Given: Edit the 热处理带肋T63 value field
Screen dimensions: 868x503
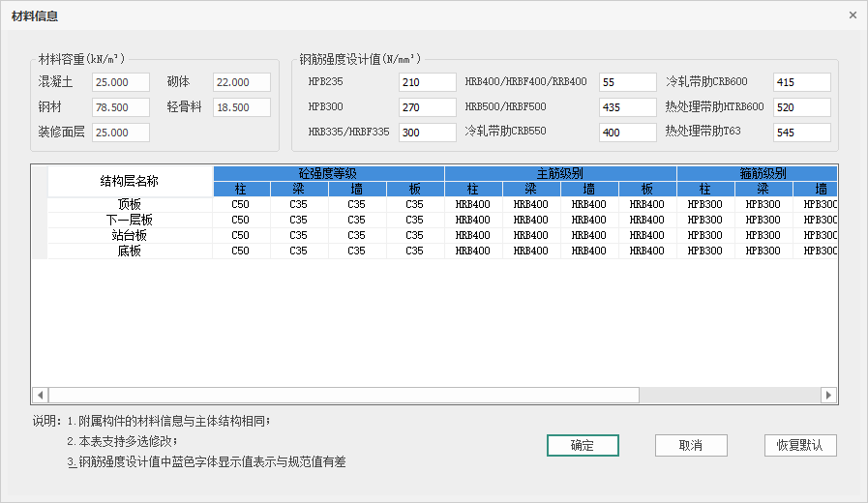Looking at the screenshot, I should pyautogui.click(x=801, y=133).
